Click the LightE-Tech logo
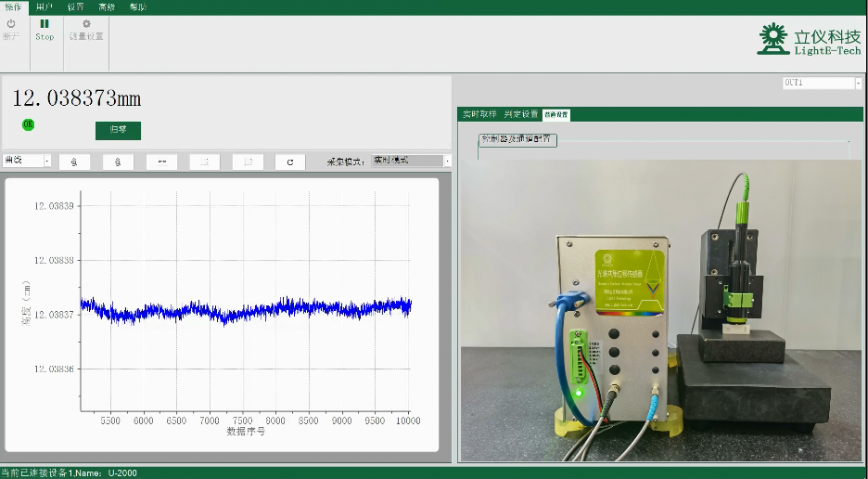This screenshot has width=868, height=479. coord(809,39)
